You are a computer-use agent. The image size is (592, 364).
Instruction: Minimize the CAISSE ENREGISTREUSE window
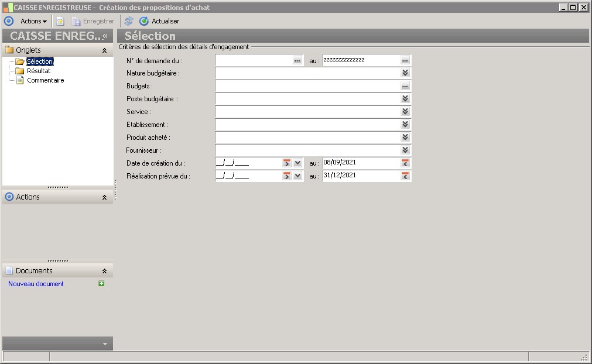563,7
